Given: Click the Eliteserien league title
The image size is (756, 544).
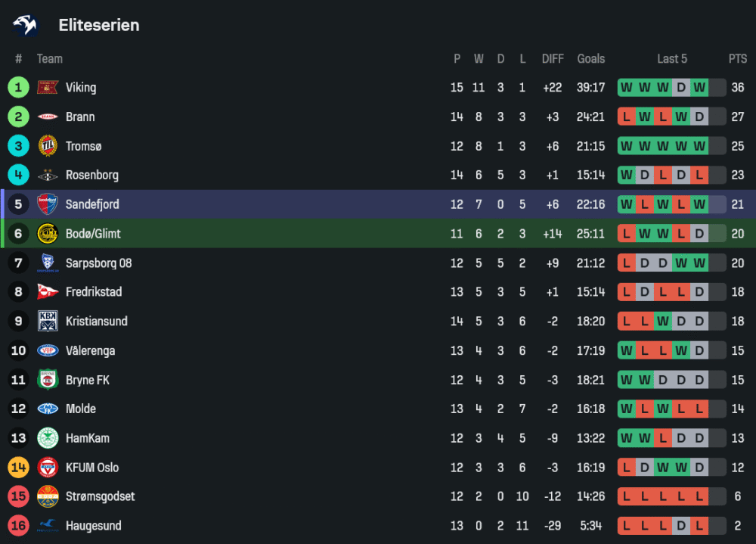Looking at the screenshot, I should click(99, 25).
